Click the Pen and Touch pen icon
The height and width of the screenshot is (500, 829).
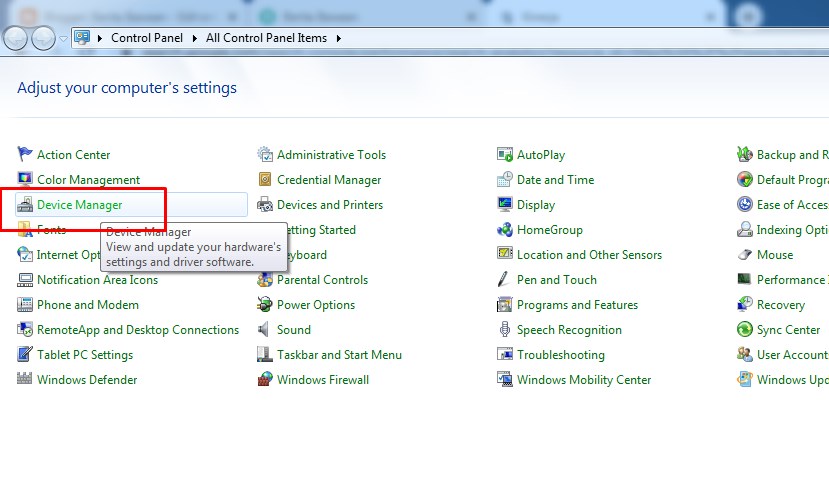tap(503, 279)
